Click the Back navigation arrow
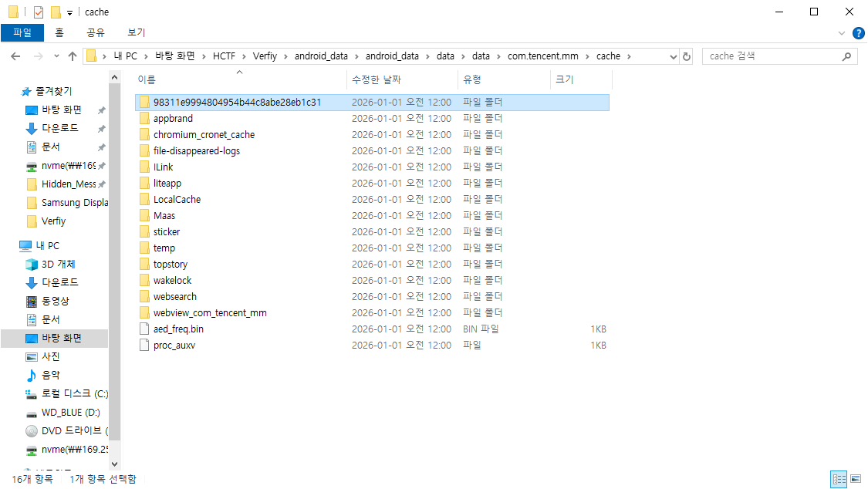The width and height of the screenshot is (868, 489). [15, 56]
